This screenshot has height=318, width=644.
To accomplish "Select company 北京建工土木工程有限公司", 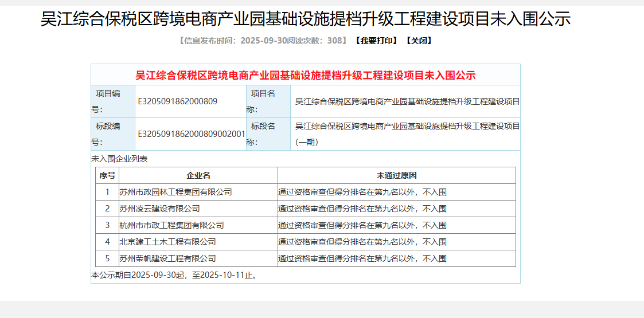I will point(167,242).
